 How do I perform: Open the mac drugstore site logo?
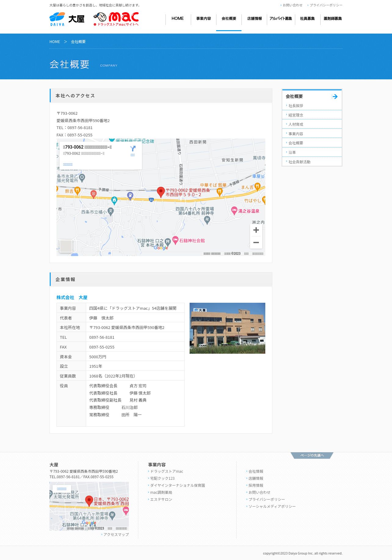pos(116,19)
